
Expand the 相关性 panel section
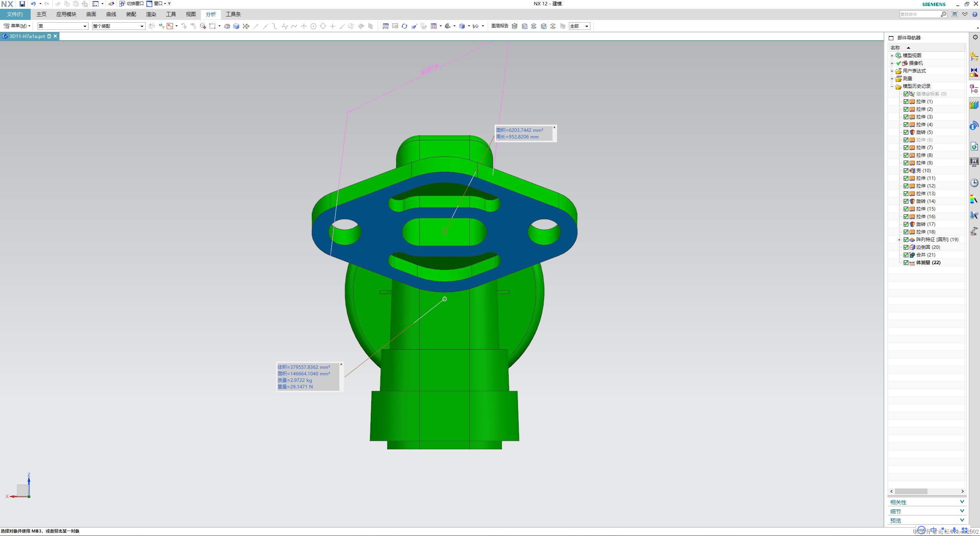[927, 502]
